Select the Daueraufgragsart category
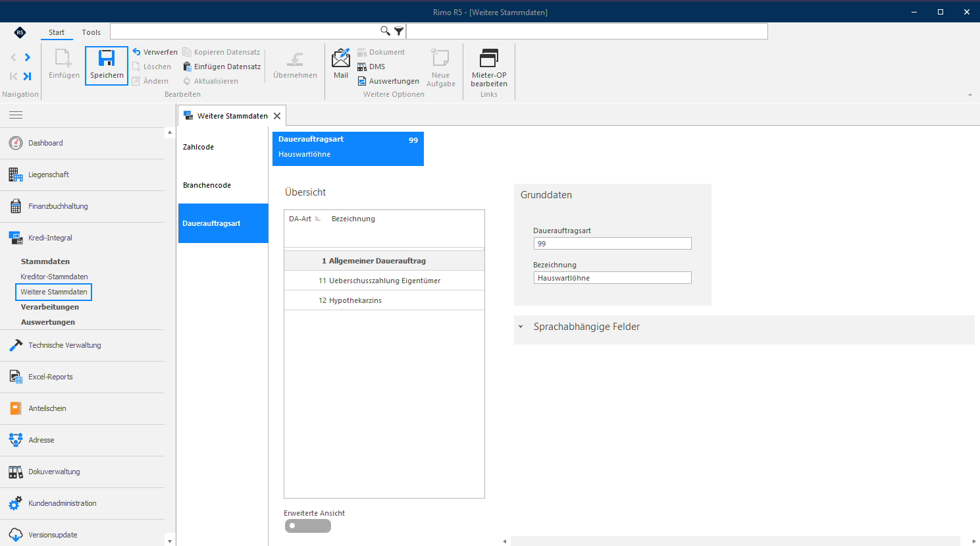 tap(223, 223)
